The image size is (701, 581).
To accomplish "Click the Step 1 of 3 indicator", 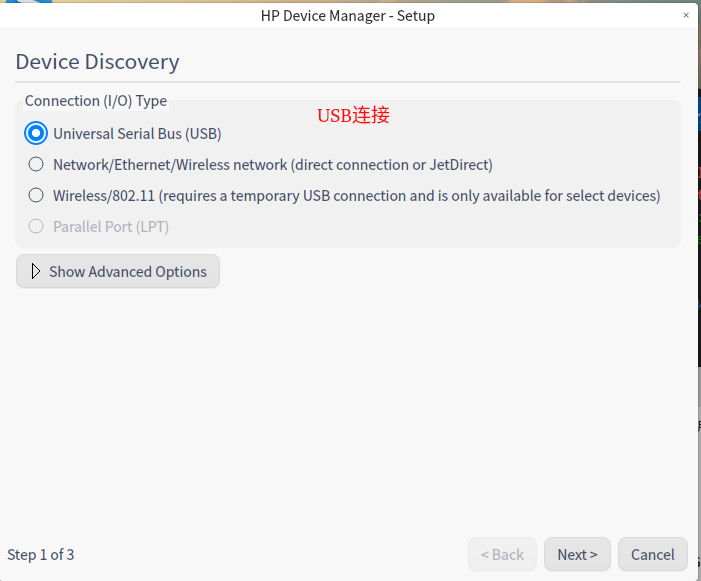I will coord(41,554).
